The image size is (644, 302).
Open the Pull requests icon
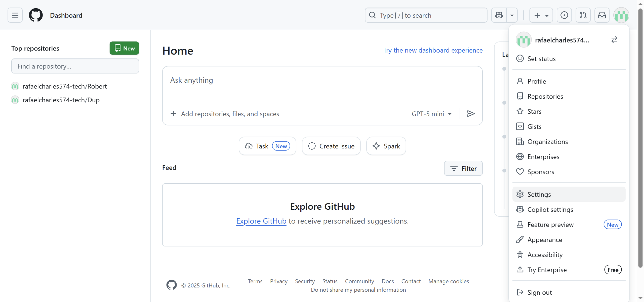[583, 15]
